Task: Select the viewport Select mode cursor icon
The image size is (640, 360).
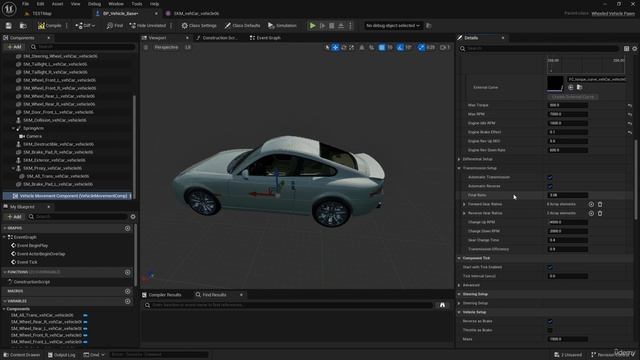Action: coord(327,47)
